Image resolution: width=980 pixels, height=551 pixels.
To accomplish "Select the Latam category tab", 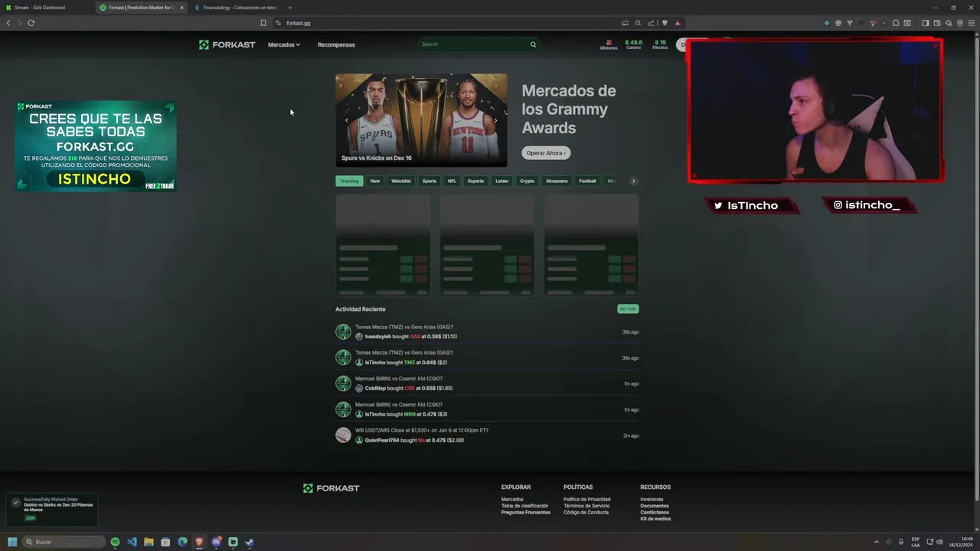I will [501, 181].
